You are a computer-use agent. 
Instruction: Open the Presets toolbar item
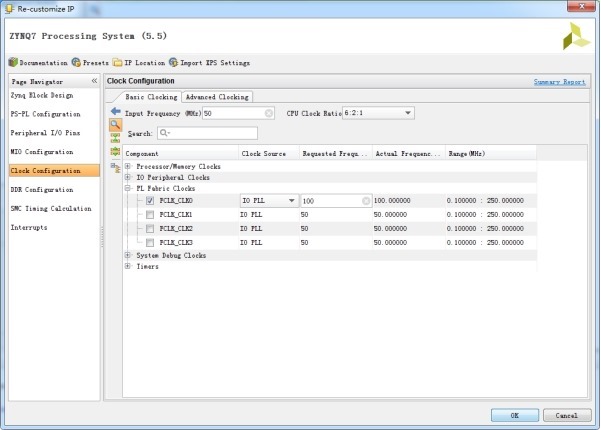90,62
